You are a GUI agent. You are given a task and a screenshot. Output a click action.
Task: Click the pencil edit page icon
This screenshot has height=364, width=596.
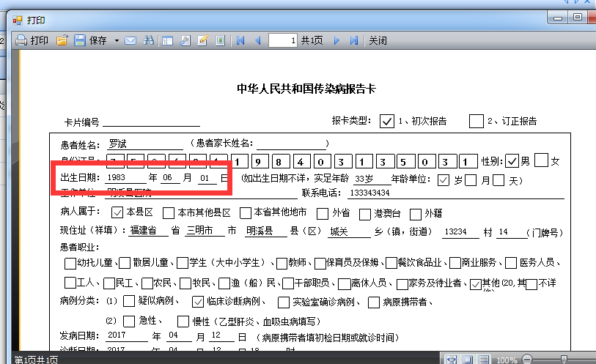(x=203, y=40)
